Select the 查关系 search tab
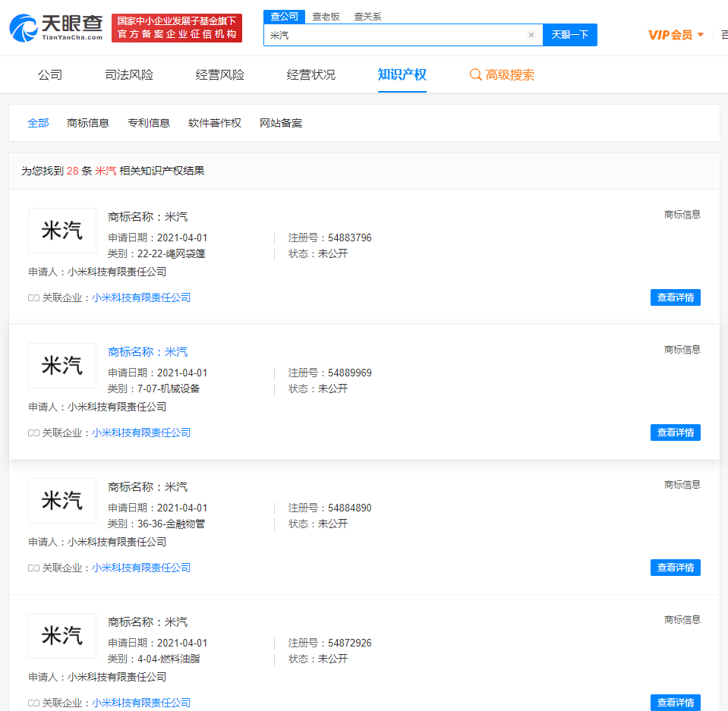Screen dimensions: 728x711 click(x=367, y=17)
